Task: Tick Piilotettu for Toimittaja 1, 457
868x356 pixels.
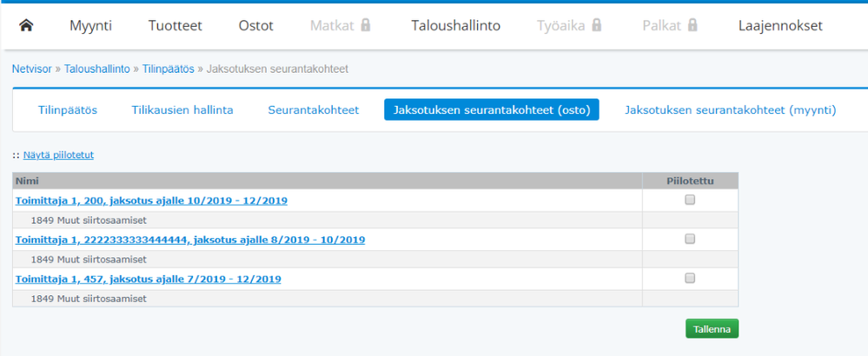Action: coord(690,278)
